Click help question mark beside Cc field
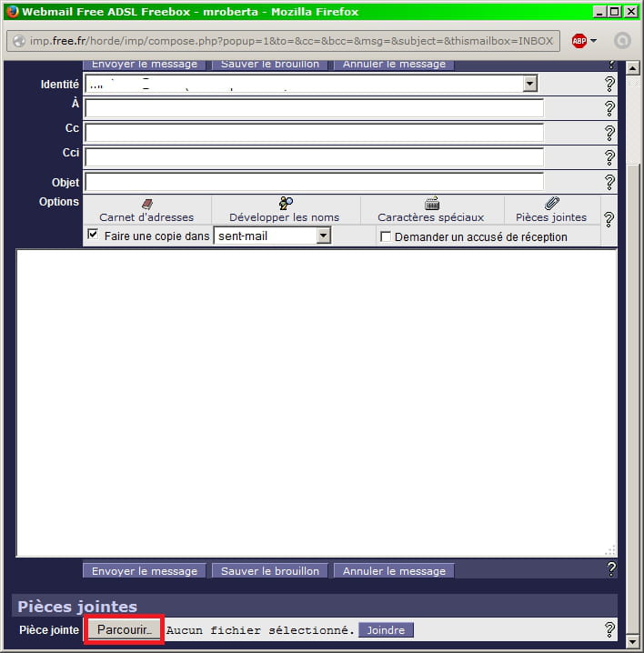 pyautogui.click(x=609, y=134)
